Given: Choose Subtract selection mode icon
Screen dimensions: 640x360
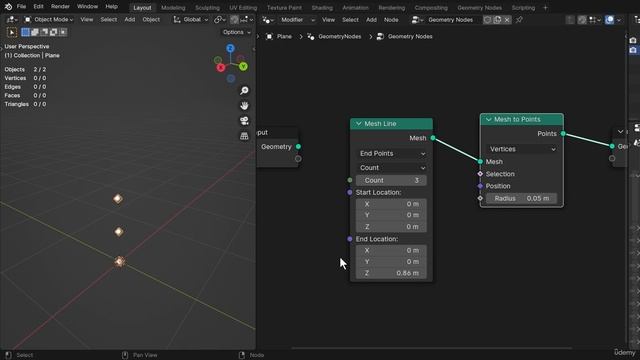Looking at the screenshot, I should (x=44, y=32).
